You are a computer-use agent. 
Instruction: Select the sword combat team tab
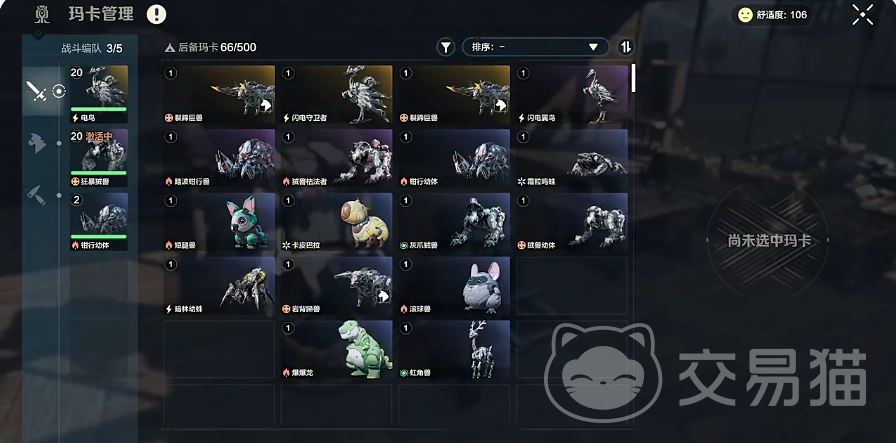point(37,91)
